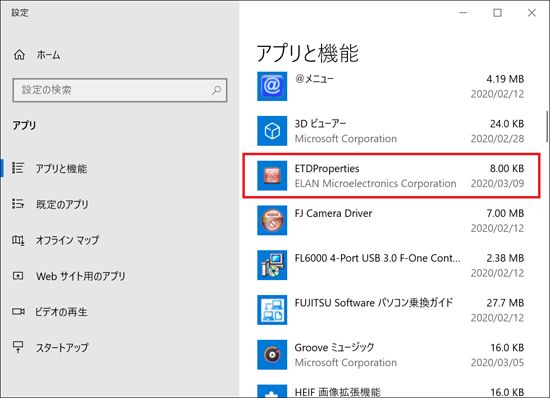Select the ETDProperties entry name

327,169
